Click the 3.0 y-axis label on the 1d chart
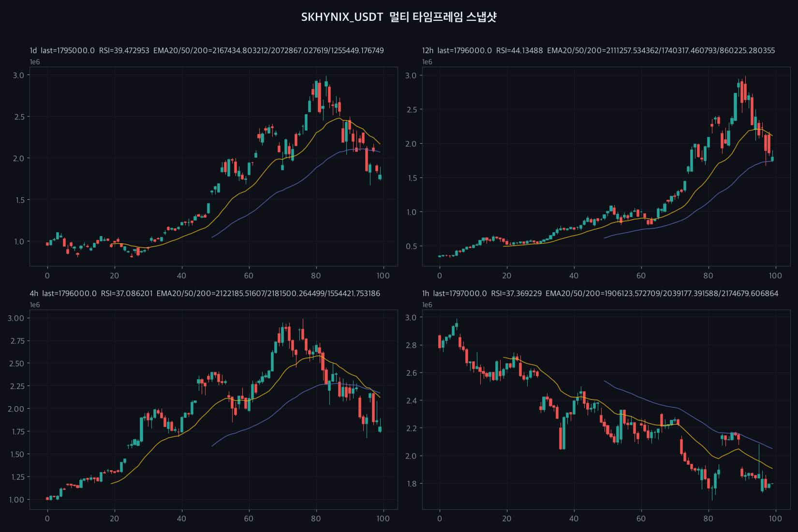The width and height of the screenshot is (798, 532). 18,75
